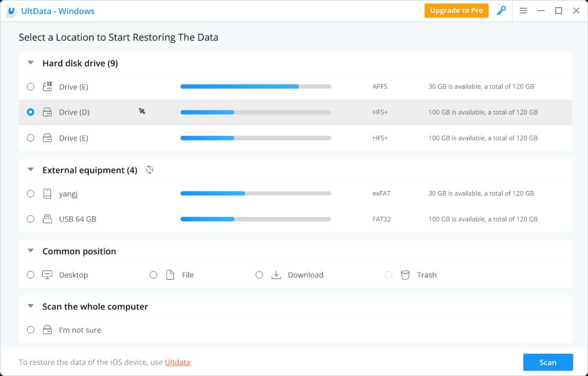Screen dimensions: 588x376
Task: Click the APFS file system label
Action: pos(380,86)
